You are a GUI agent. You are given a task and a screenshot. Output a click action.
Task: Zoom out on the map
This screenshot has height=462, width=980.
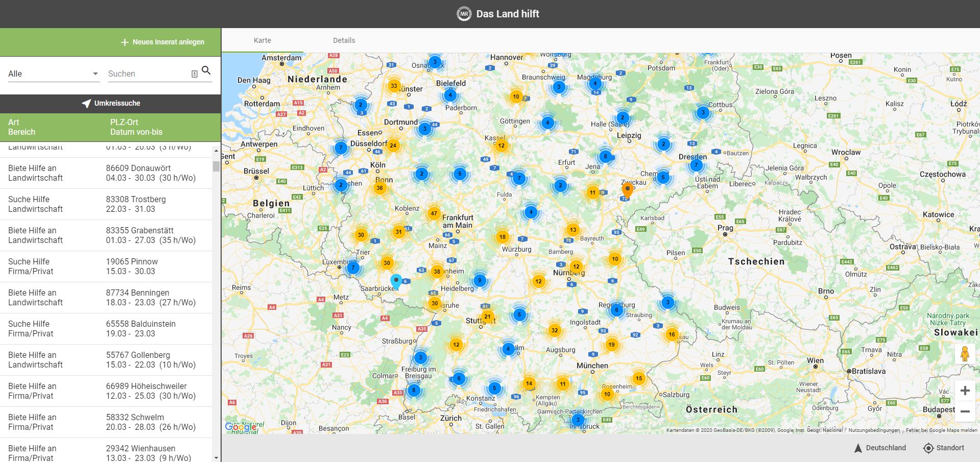[x=965, y=411]
